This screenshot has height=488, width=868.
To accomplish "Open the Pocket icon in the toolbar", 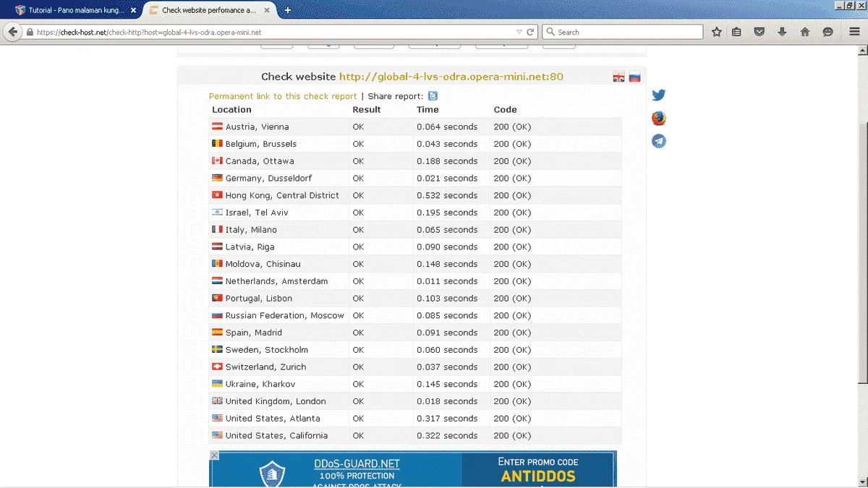I will 759,32.
